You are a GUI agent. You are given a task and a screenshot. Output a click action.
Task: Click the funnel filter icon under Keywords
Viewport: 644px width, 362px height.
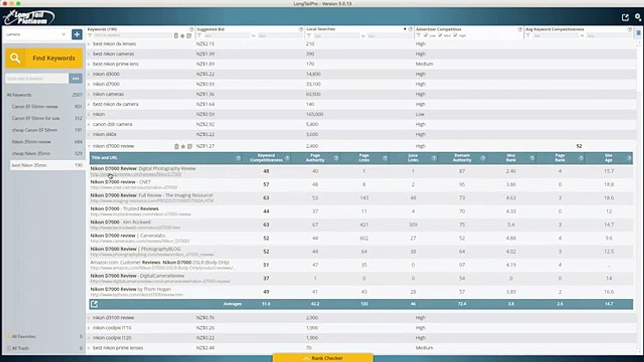point(91,36)
